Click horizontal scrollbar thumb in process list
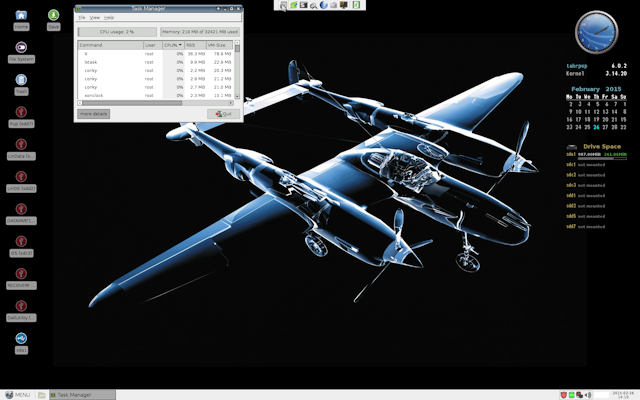The image size is (640, 400). pyautogui.click(x=132, y=103)
